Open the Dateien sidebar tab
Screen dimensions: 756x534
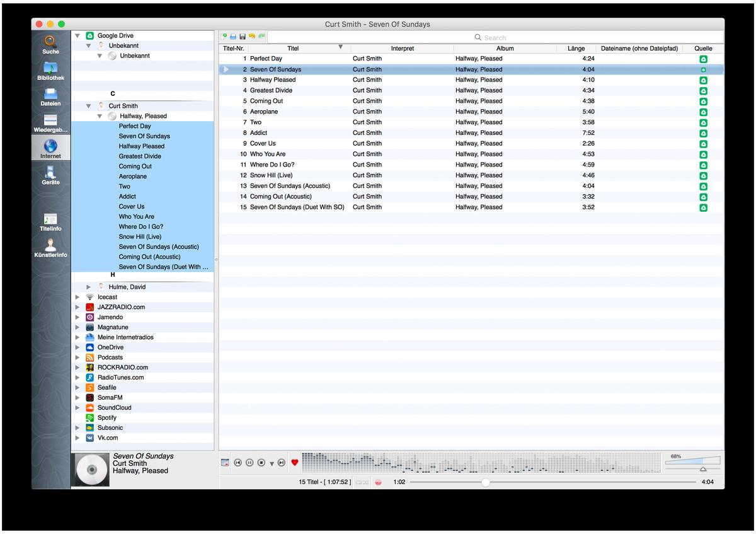(x=50, y=96)
